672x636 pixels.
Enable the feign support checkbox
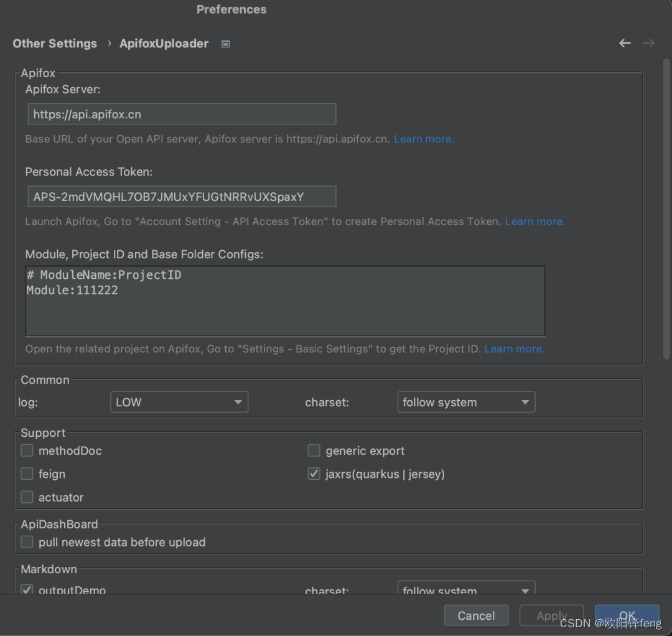tap(27, 474)
